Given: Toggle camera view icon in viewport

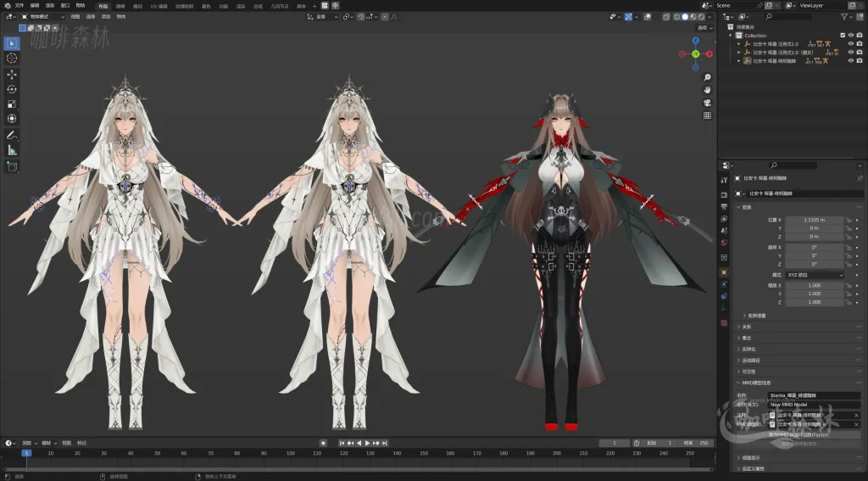Looking at the screenshot, I should click(707, 103).
